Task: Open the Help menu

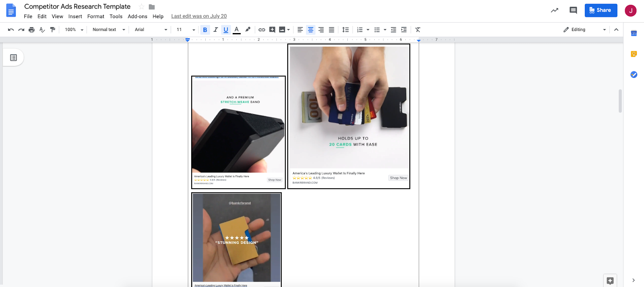Action: (158, 17)
